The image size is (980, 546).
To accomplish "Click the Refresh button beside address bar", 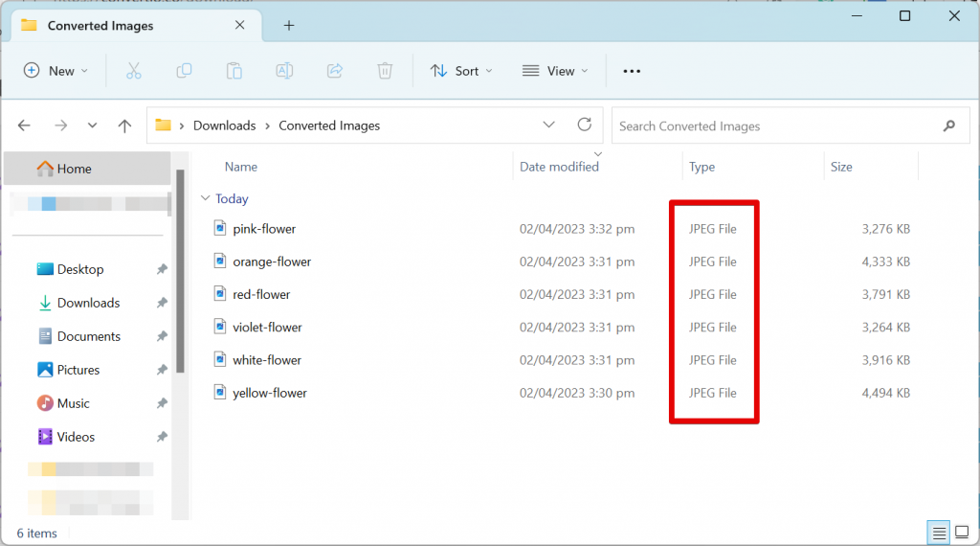I will pos(585,125).
